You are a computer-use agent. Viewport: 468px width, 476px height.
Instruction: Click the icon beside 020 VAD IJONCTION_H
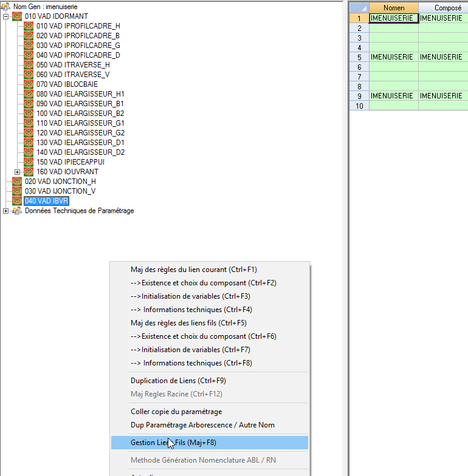tap(17, 182)
